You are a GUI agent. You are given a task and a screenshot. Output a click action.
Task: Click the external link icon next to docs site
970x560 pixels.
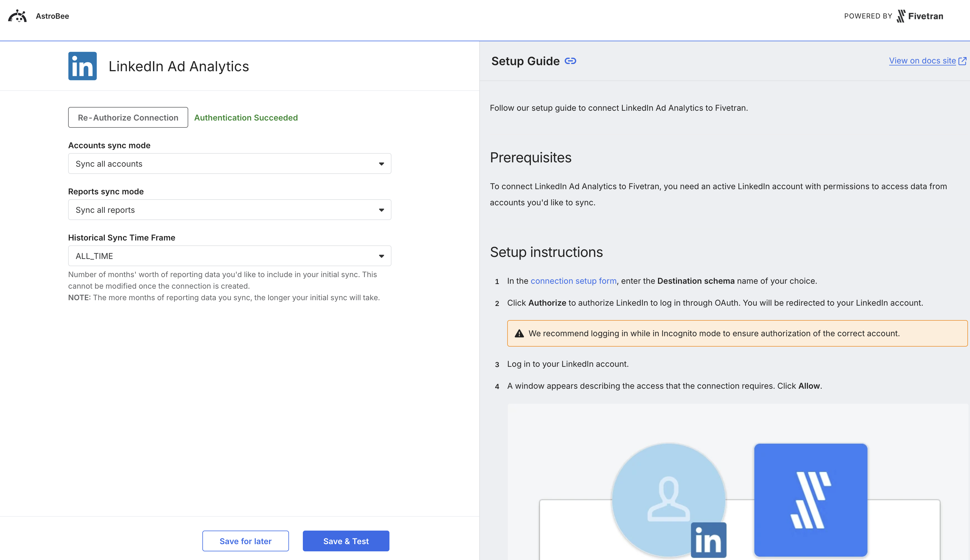click(963, 60)
